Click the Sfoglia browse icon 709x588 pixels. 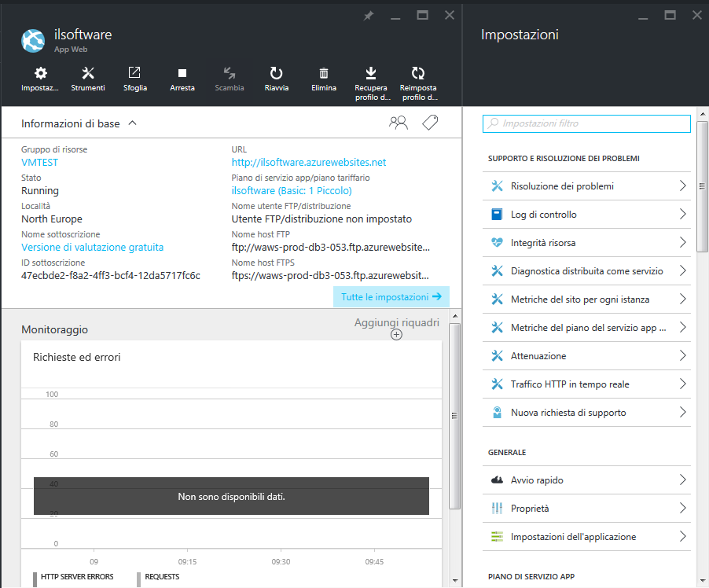click(x=134, y=72)
